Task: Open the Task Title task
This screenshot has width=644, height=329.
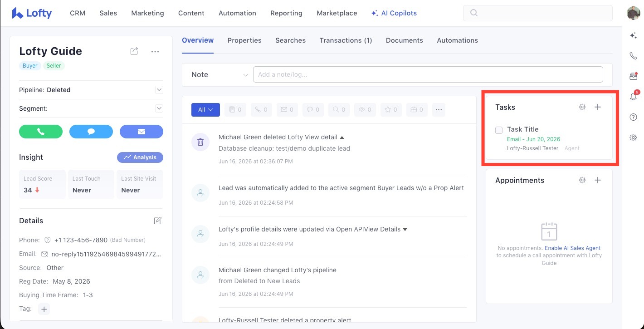Action: coord(523,129)
